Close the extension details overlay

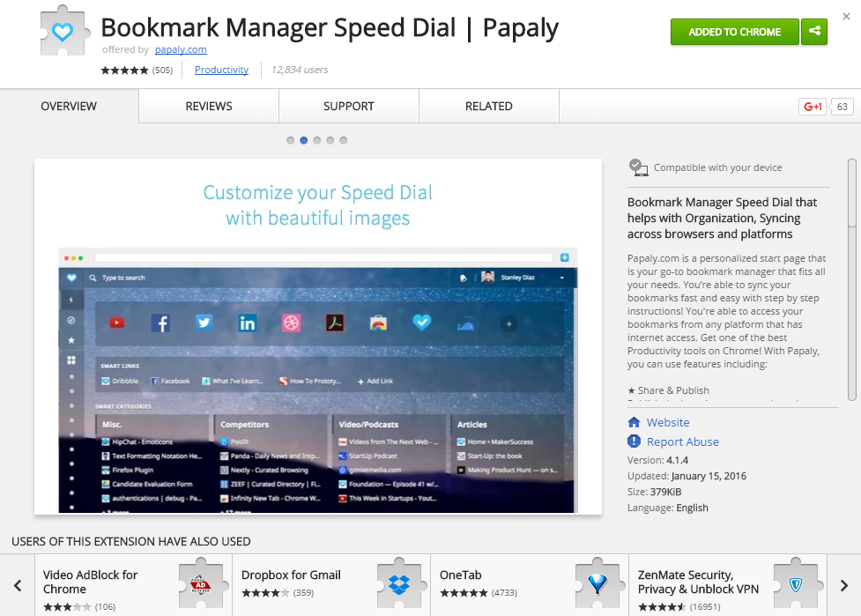coord(846,17)
